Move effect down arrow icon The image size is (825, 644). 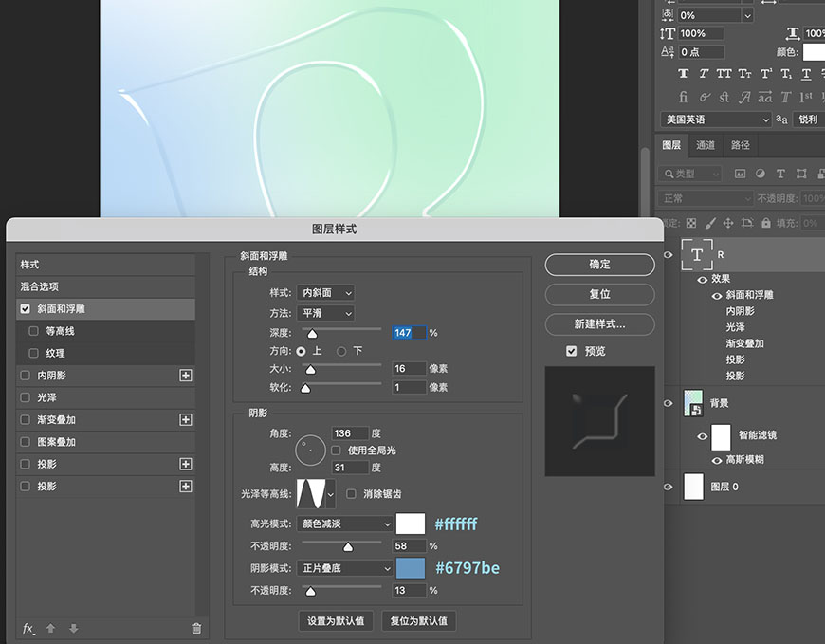point(74,628)
